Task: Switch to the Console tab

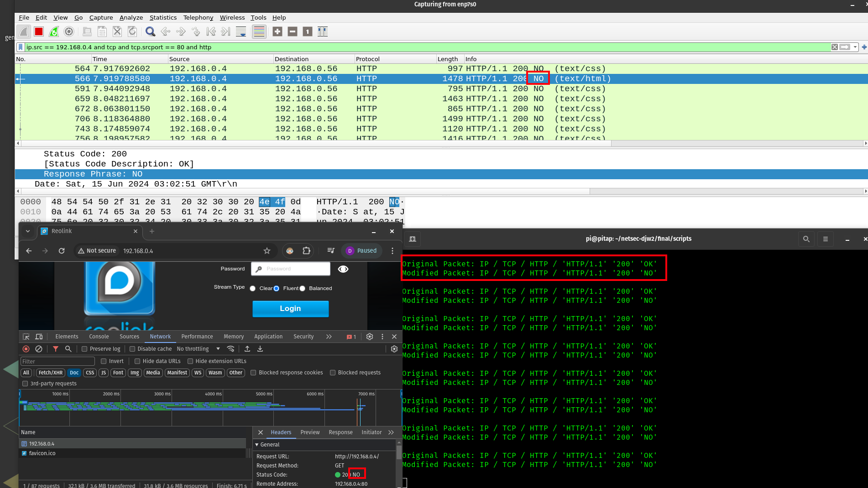Action: click(99, 337)
